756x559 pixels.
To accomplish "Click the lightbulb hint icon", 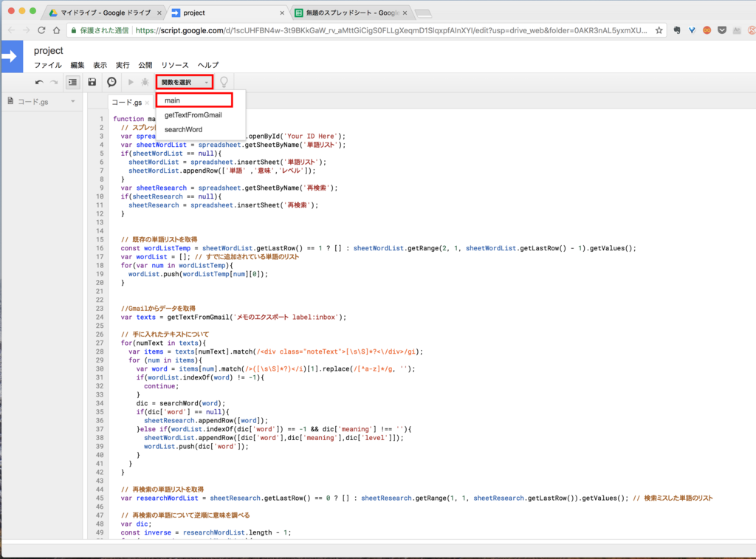I will click(224, 82).
